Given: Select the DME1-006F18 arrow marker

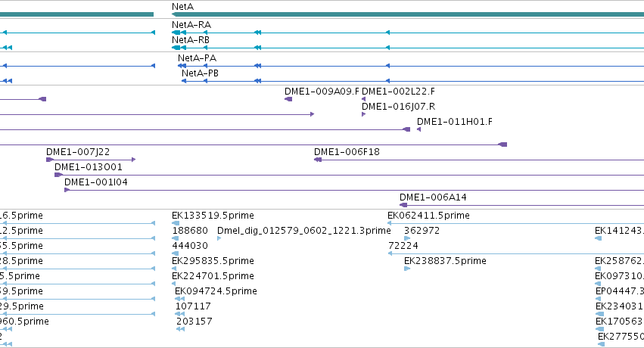Looking at the screenshot, I should click(318, 160).
